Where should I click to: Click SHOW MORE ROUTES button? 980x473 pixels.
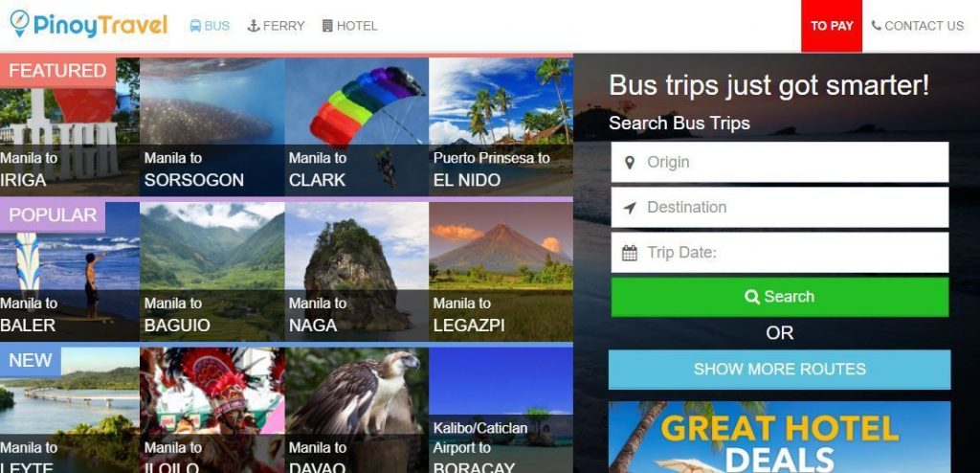coord(779,370)
